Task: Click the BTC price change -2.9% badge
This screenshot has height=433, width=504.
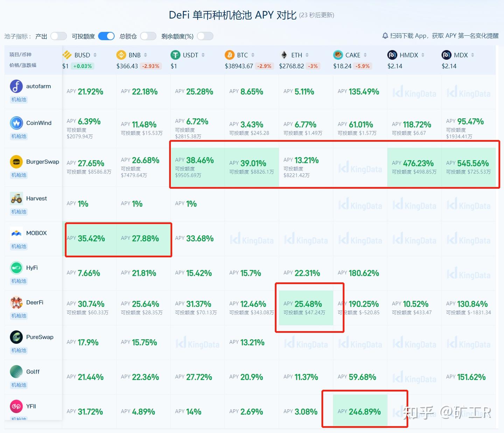Action: click(x=264, y=66)
